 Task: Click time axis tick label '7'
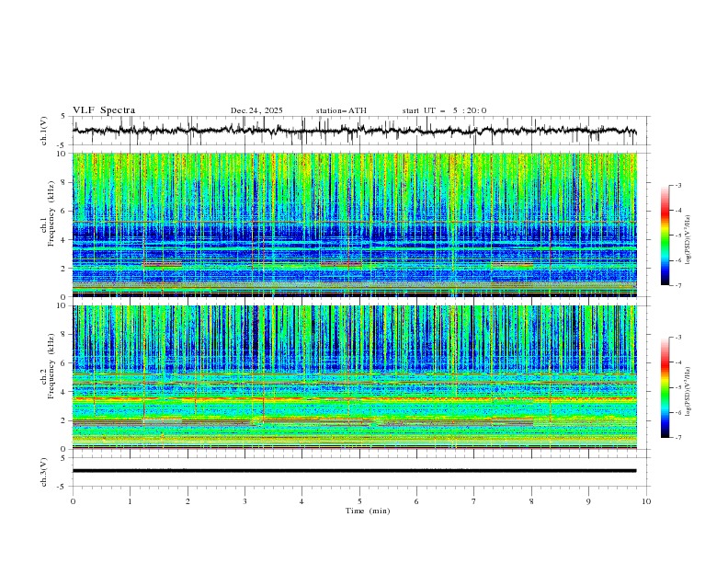(x=474, y=501)
